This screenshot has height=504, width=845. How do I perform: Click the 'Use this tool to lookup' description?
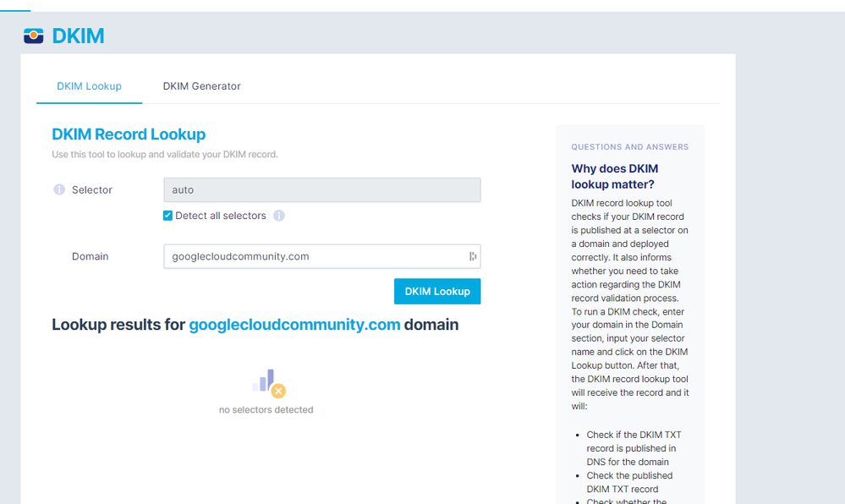point(165,154)
